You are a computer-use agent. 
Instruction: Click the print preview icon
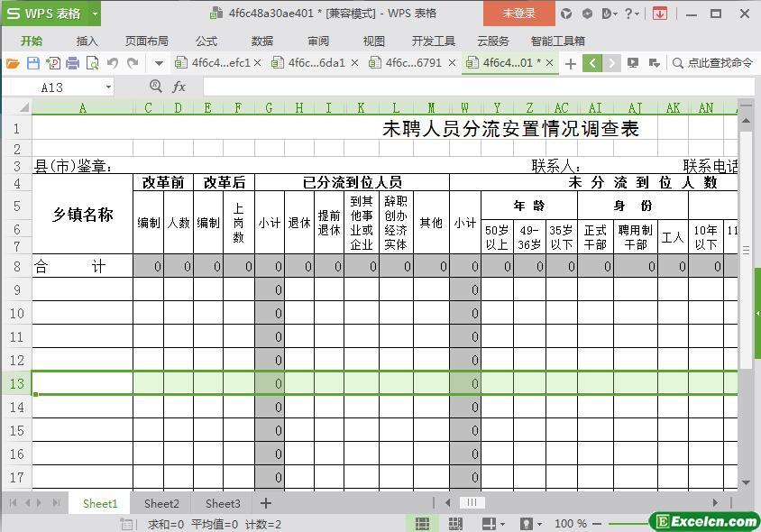(92, 63)
